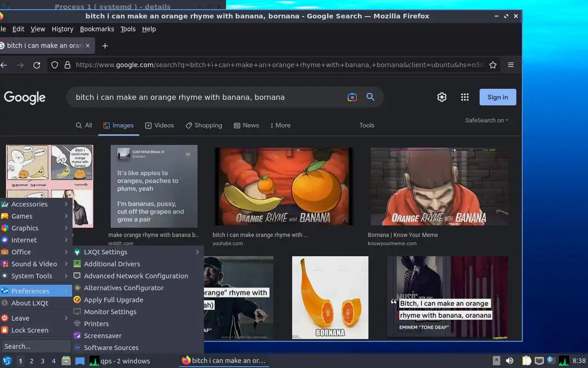Open the clipboard manager tray icon
This screenshot has height=368, width=588.
(526, 361)
